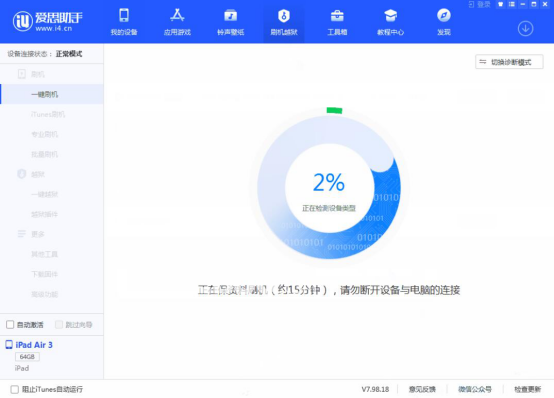Enable the 自动激活 checkbox
This screenshot has height=398, width=554.
pyautogui.click(x=10, y=324)
